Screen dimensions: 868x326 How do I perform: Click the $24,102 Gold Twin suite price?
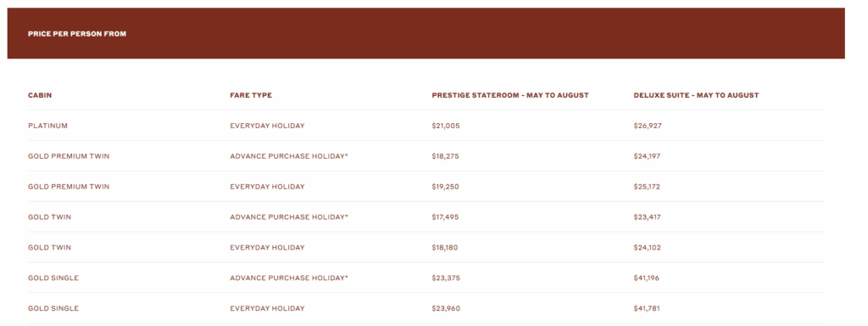647,248
